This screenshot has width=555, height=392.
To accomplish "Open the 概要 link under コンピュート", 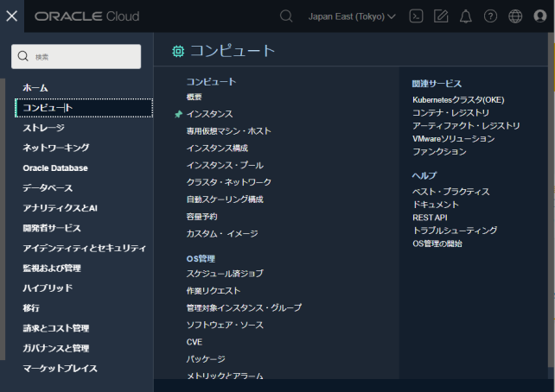I will coord(194,97).
